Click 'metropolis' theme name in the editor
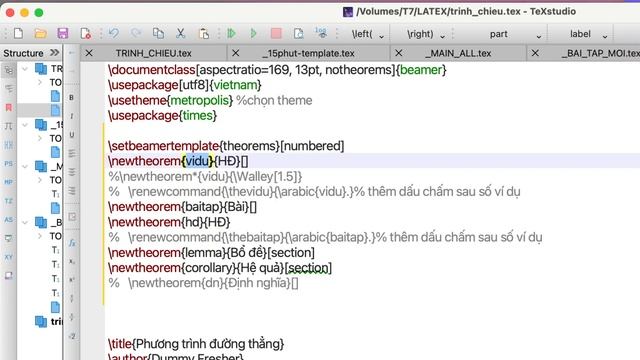640x360 pixels. click(200, 100)
